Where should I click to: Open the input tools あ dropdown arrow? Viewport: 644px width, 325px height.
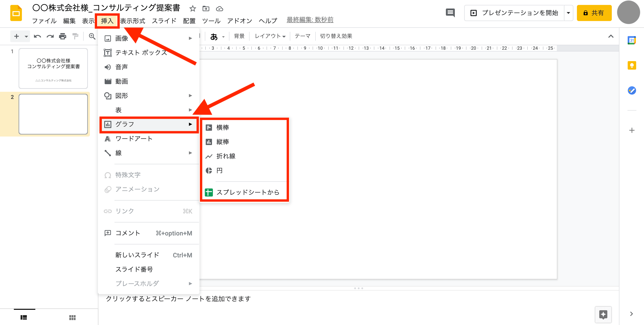click(x=224, y=37)
